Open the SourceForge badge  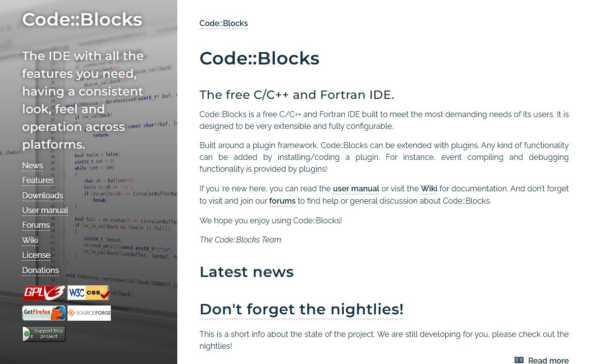[89, 313]
